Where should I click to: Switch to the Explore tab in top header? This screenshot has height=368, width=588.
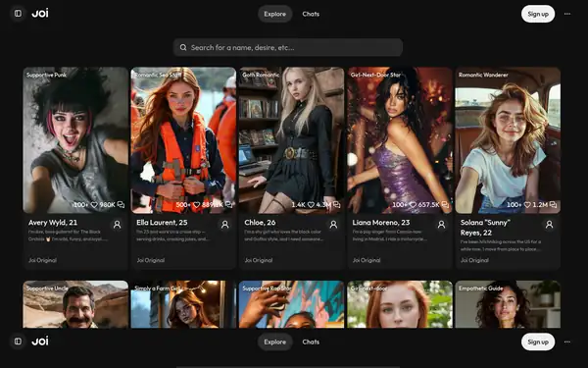(x=274, y=14)
